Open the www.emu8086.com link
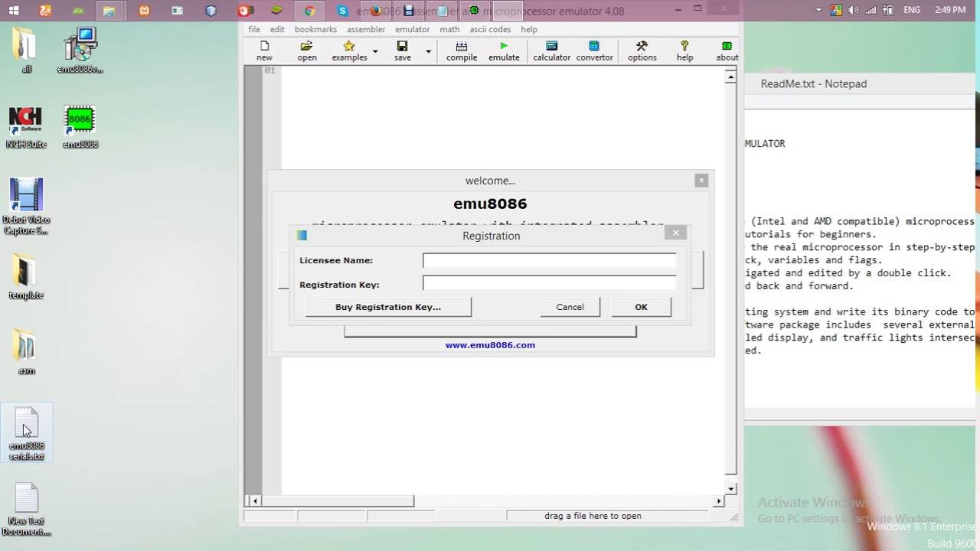This screenshot has height=551, width=980. pos(490,345)
